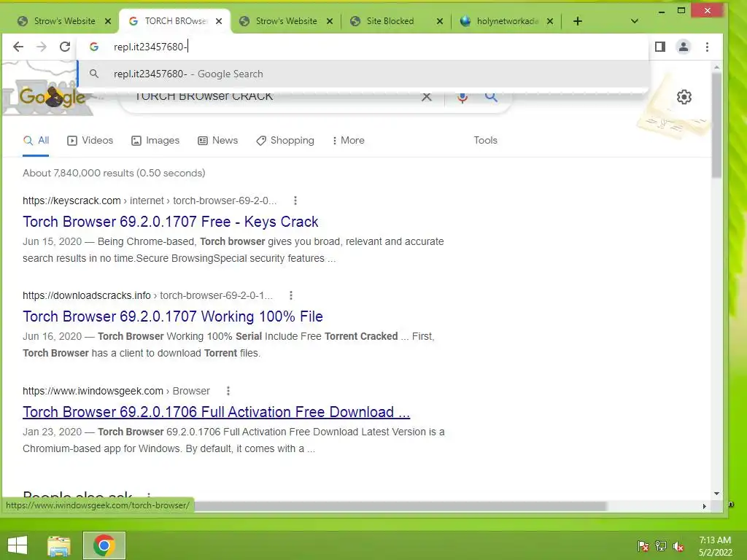Go back to the previous page

click(x=18, y=47)
